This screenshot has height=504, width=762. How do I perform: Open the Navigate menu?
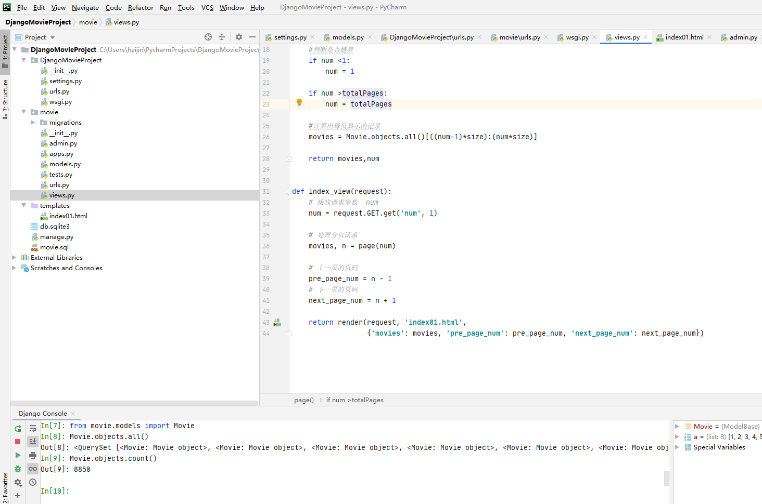coord(85,7)
